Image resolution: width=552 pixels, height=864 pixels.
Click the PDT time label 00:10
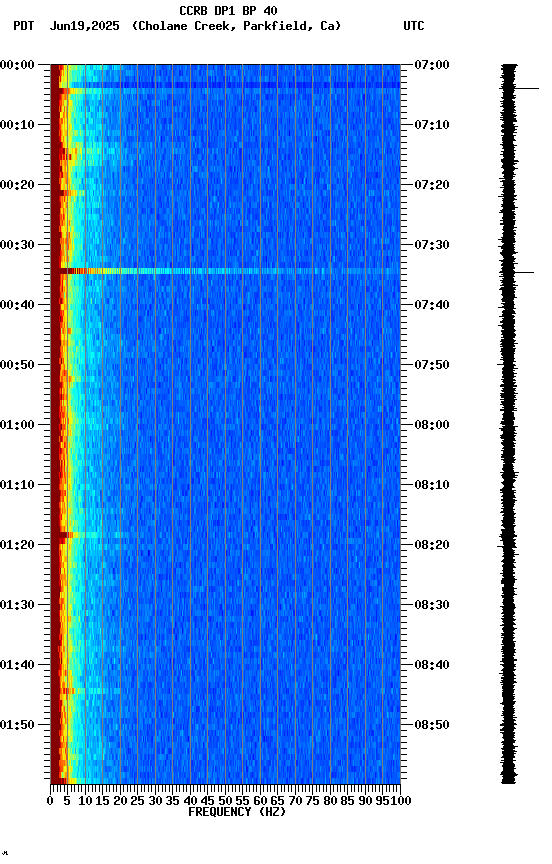click(17, 125)
